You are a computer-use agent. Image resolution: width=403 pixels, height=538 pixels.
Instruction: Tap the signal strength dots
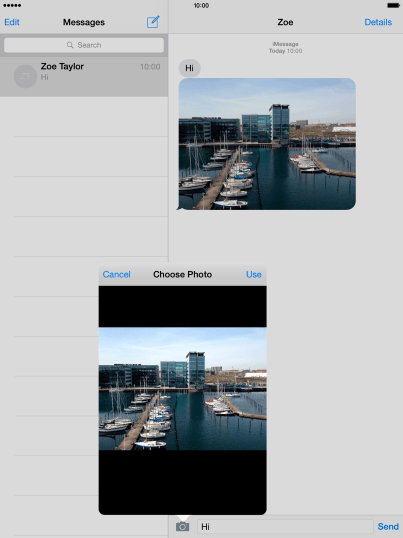click(12, 5)
